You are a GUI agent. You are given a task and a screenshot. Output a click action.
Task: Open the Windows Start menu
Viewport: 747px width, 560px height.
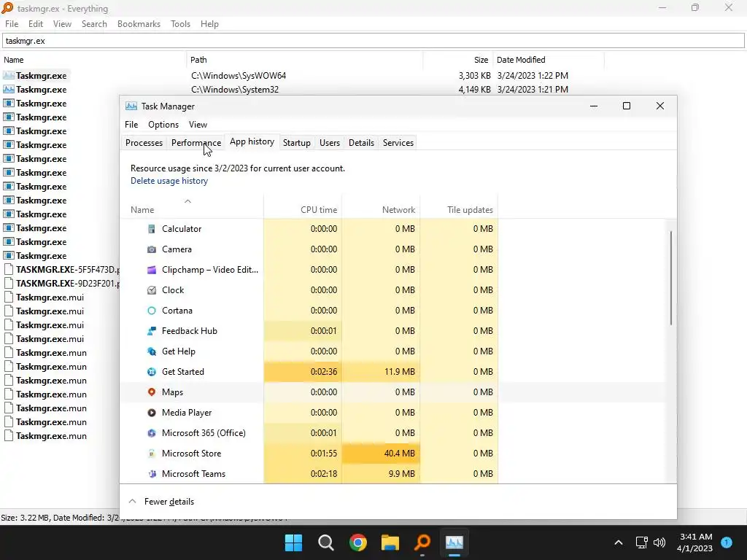pyautogui.click(x=293, y=542)
